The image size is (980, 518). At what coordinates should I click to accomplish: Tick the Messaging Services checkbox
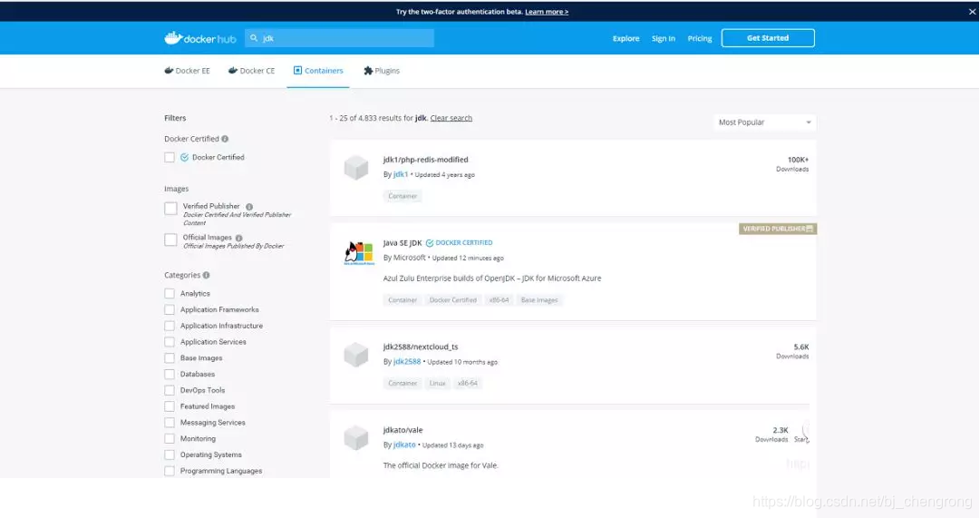[170, 423]
